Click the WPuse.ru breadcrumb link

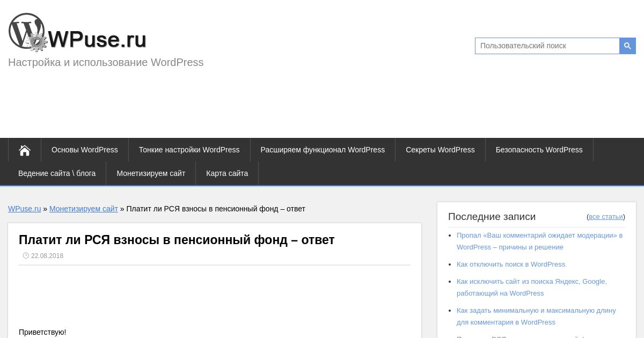tap(25, 209)
